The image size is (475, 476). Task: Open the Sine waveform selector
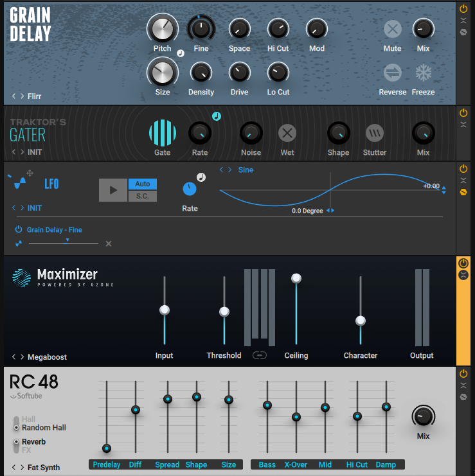pyautogui.click(x=246, y=170)
